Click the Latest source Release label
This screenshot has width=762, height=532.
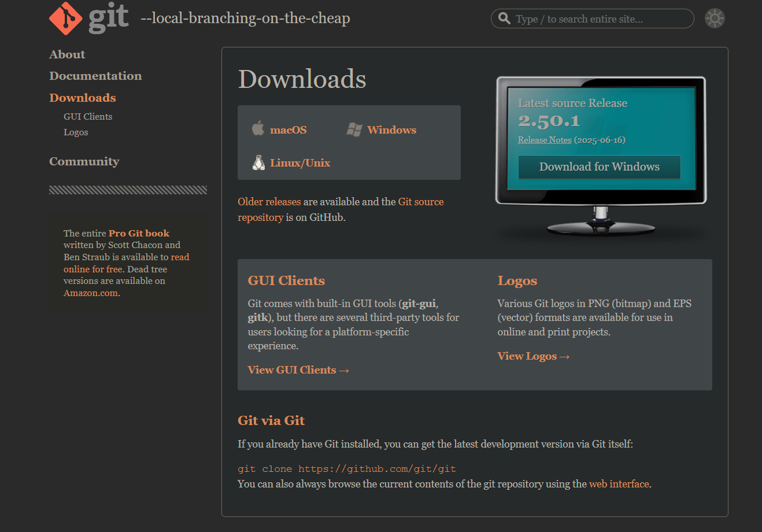[572, 103]
